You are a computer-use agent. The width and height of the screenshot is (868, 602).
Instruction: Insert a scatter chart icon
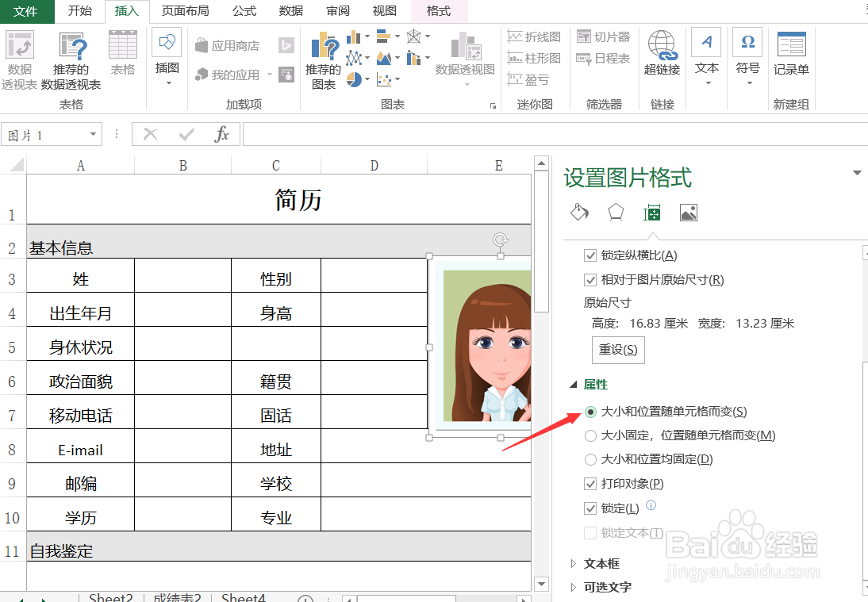384,79
